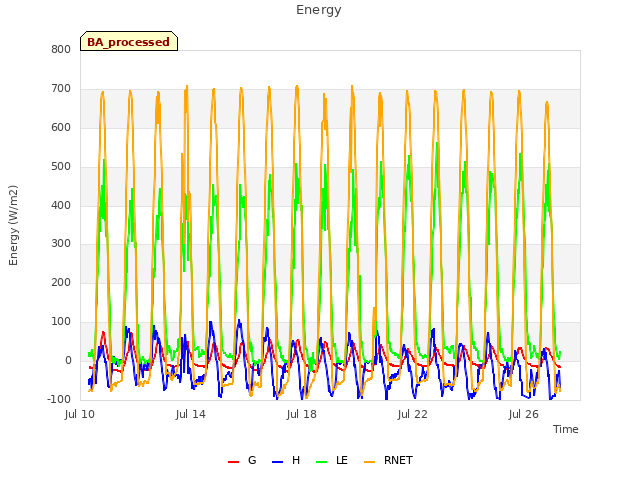
Task: Click the 600 y-axis tick label
Action: (61, 128)
